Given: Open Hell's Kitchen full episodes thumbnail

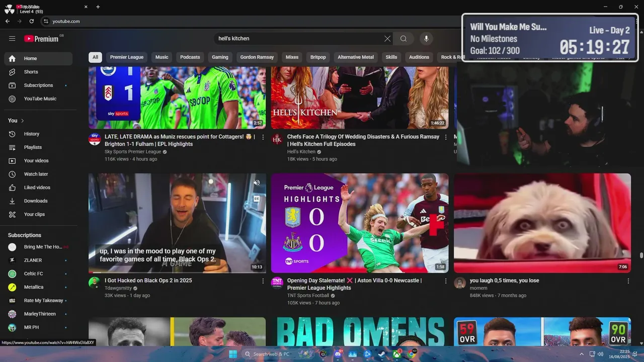Looking at the screenshot, I should pyautogui.click(x=360, y=98).
